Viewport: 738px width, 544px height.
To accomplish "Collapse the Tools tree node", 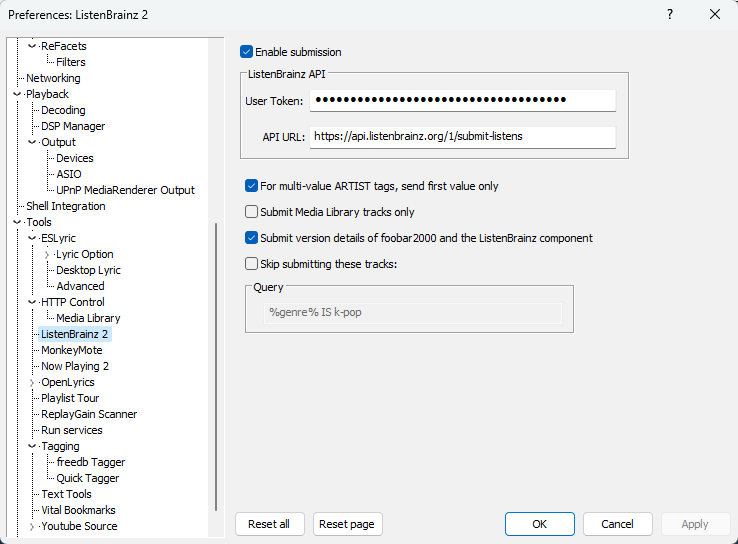I will [17, 222].
